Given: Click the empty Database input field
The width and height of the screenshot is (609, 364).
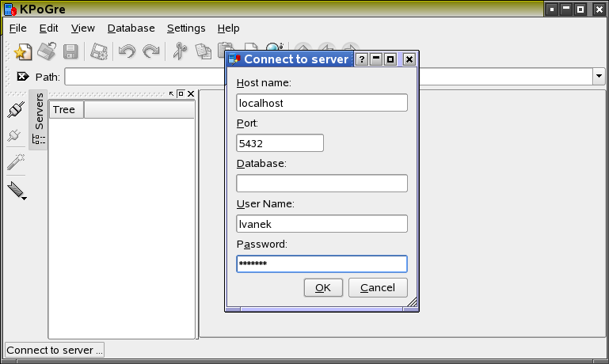Looking at the screenshot, I should 322,184.
